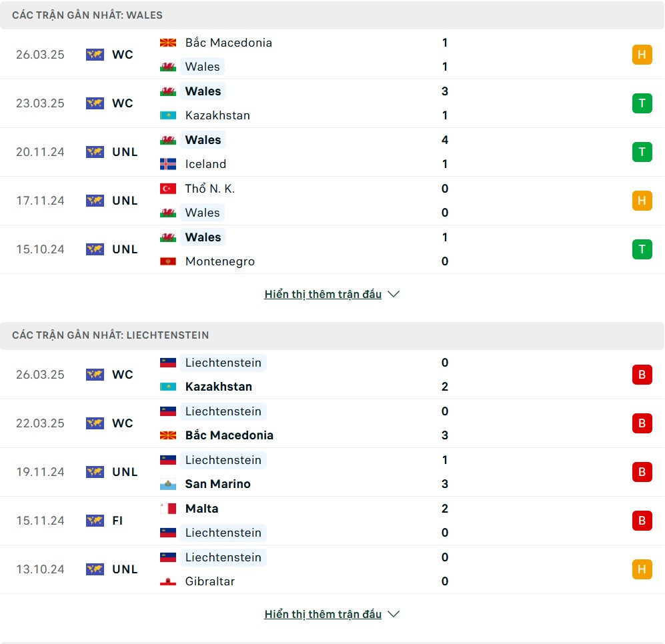Click the Kazakhstan flag icon beside Wales 3-1
Image resolution: width=665 pixels, height=644 pixels.
[168, 115]
